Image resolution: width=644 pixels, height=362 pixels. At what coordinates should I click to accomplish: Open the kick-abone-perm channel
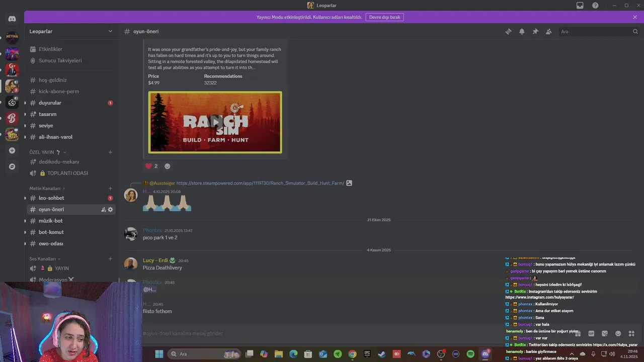tap(71, 92)
